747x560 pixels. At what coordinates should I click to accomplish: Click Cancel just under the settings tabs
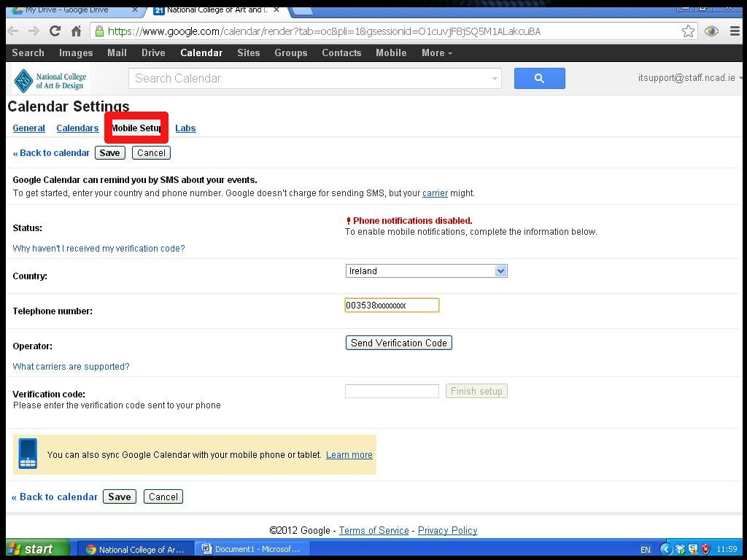[152, 153]
